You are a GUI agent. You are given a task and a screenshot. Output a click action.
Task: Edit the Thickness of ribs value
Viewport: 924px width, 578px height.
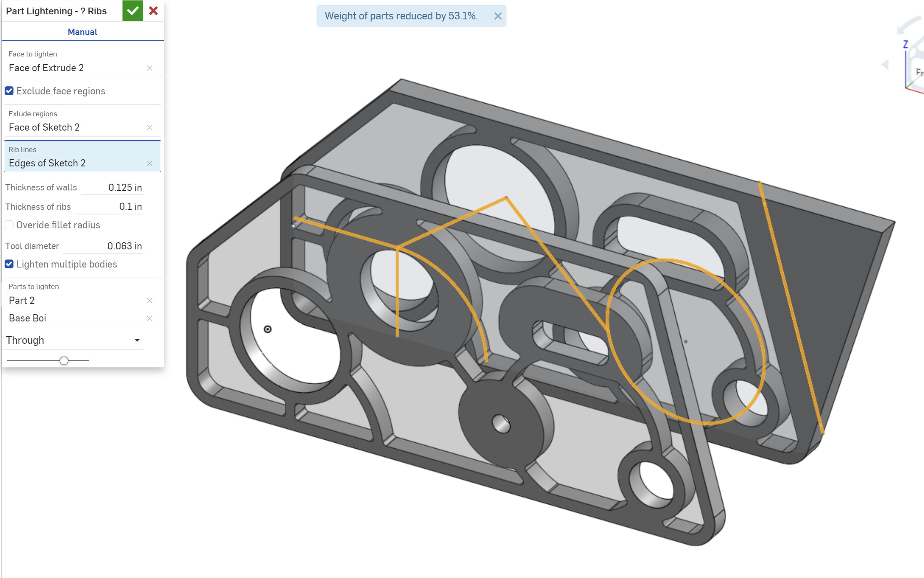(x=109, y=206)
